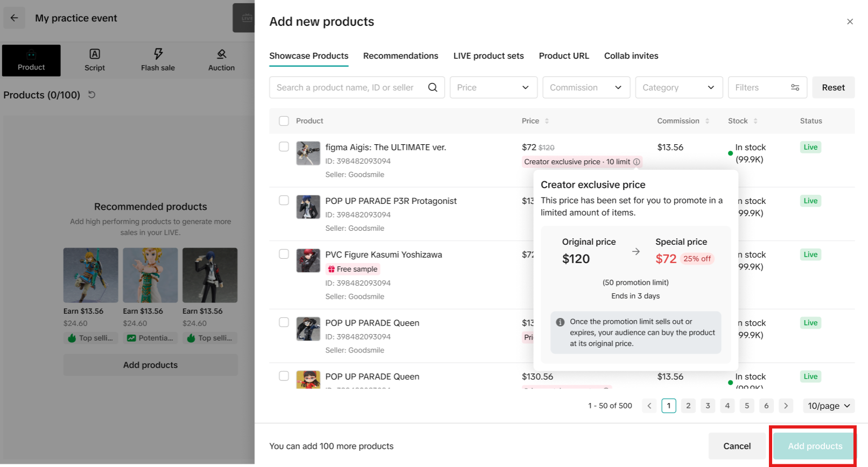Screen dimensions: 868x467
Task: Expand the Price filter dropdown
Action: 493,88
